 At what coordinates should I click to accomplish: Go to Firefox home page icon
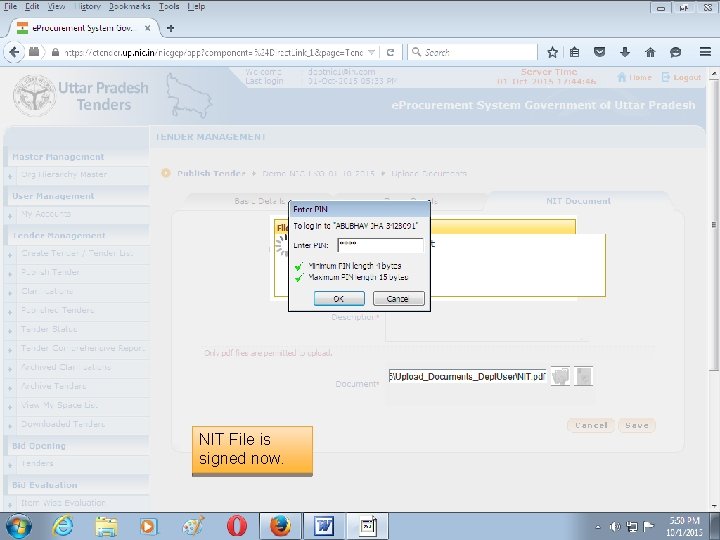(650, 52)
